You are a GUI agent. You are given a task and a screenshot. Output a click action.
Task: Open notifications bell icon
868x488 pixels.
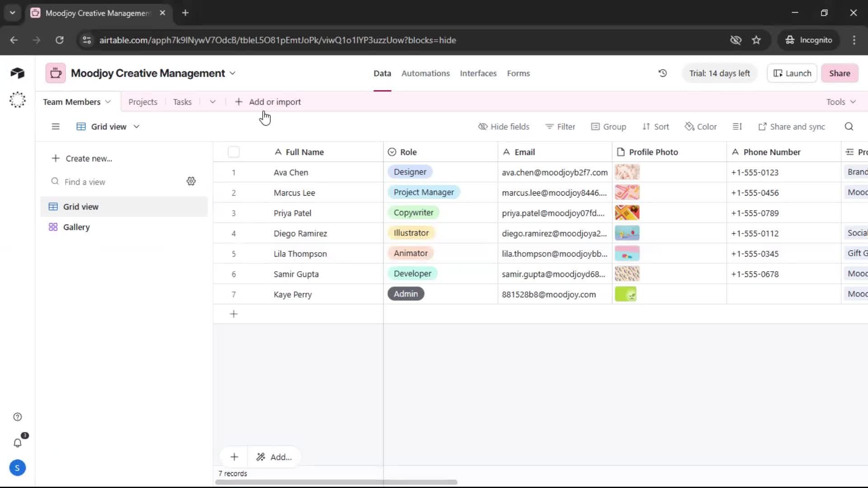17,443
